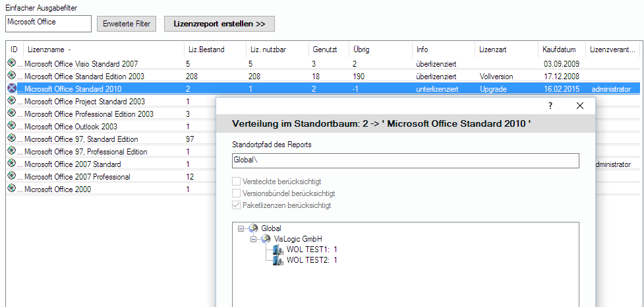Screen dimensions: 644x307
Task: Click license icon for Microsoft Office Professional Edition 2003
Action: click(x=11, y=113)
